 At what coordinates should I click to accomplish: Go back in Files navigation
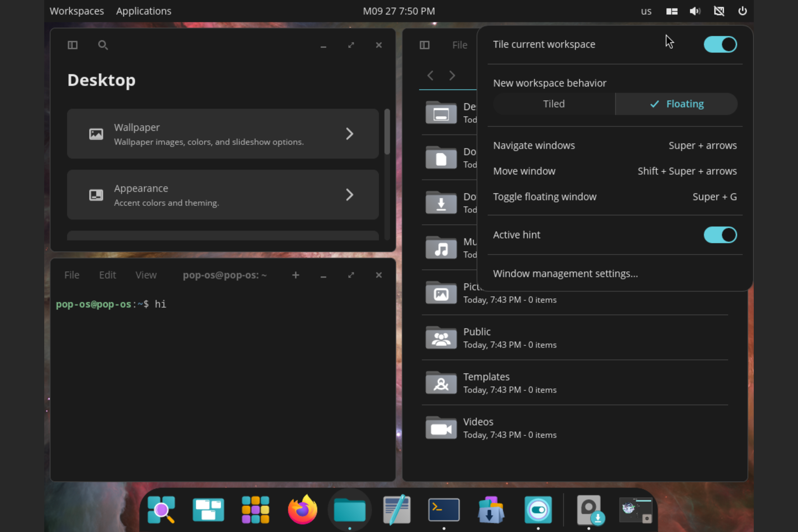(x=430, y=75)
